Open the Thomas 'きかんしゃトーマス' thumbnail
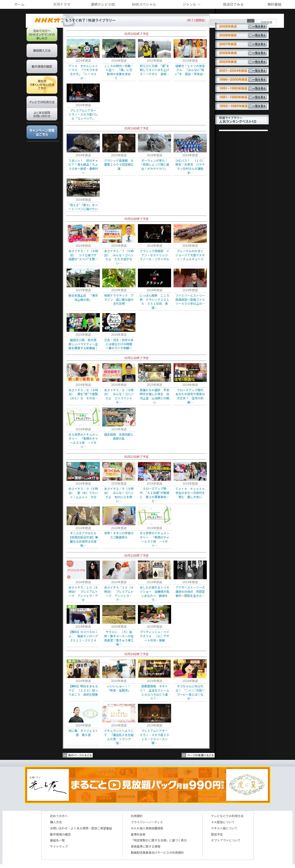 (83, 48)
